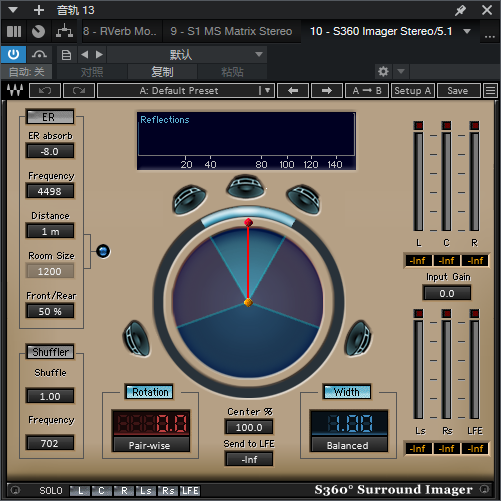Screen dimensions: 501x501
Task: Go to previous preset with left triangle
Action: pyautogui.click(x=85, y=54)
